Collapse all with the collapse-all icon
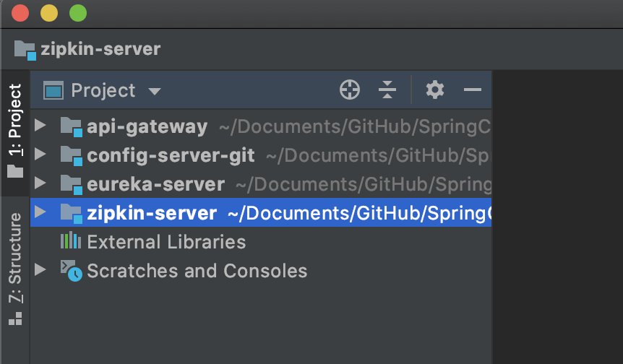This screenshot has height=364, width=623. (x=387, y=90)
